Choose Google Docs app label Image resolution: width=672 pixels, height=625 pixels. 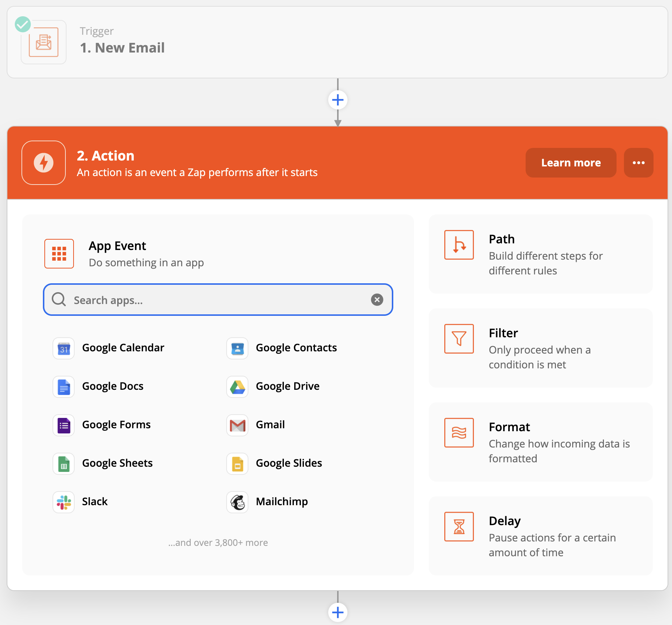(113, 386)
